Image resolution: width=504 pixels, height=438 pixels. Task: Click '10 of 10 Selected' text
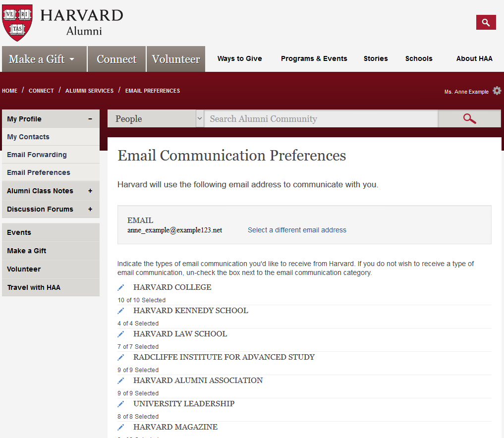point(141,300)
